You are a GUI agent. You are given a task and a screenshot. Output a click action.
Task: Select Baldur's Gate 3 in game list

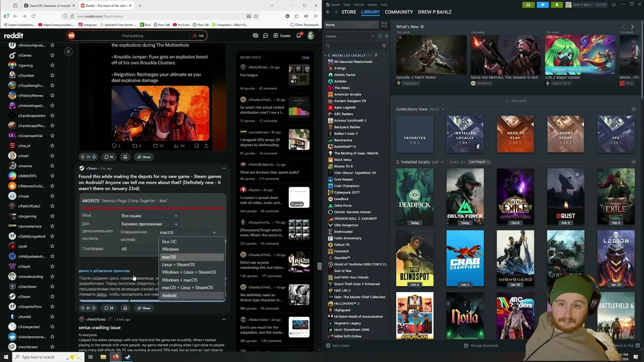346,134
